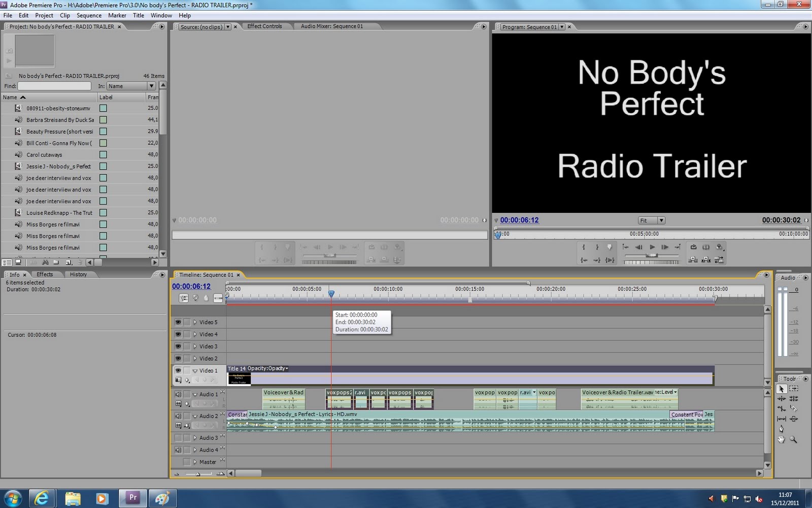
Task: Select the Razor tool
Action: pos(794,408)
